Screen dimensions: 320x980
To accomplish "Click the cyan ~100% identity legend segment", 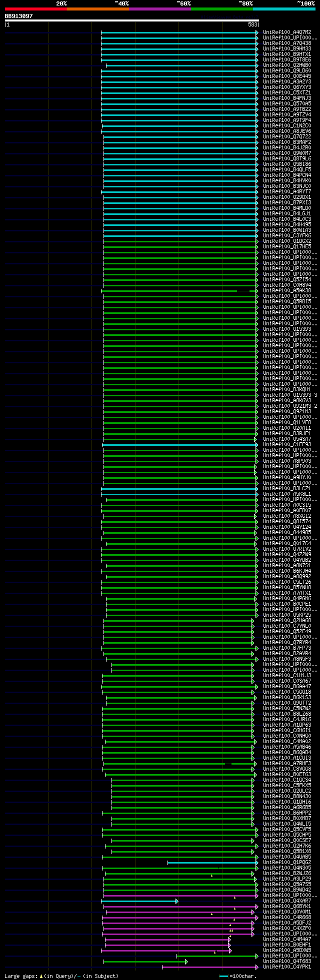I will pos(284,9).
